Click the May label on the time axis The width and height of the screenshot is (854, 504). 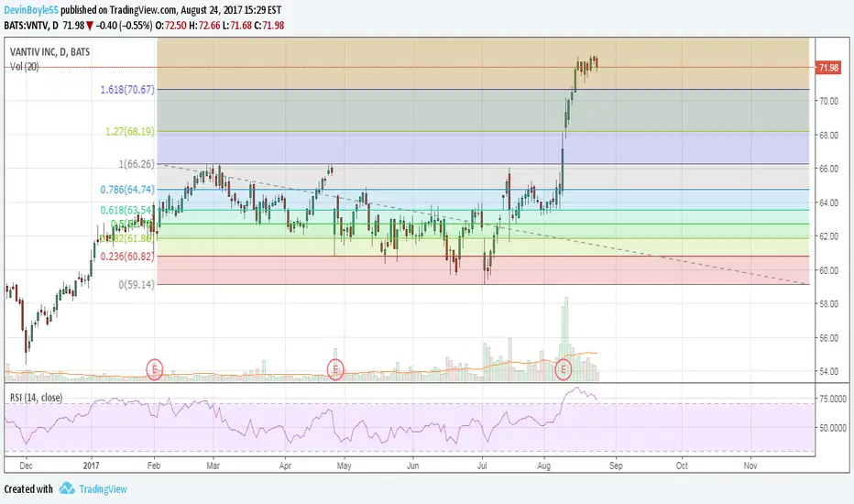click(x=345, y=466)
